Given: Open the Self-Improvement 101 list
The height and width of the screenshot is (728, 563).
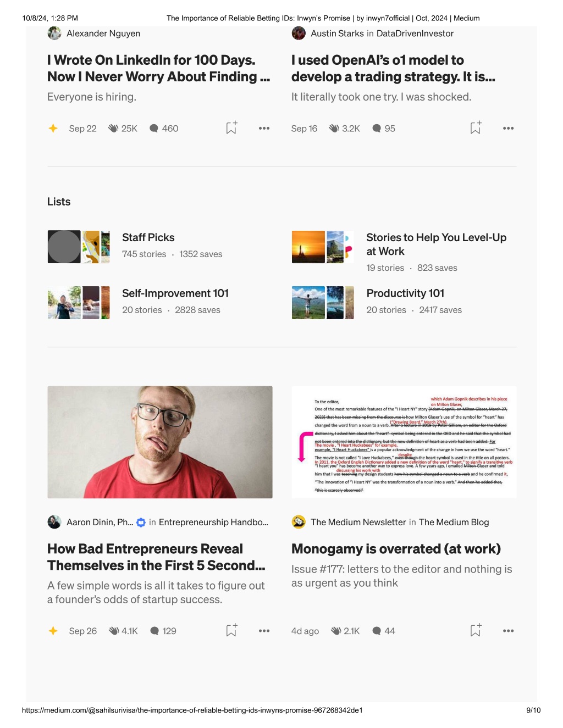Looking at the screenshot, I should [175, 293].
